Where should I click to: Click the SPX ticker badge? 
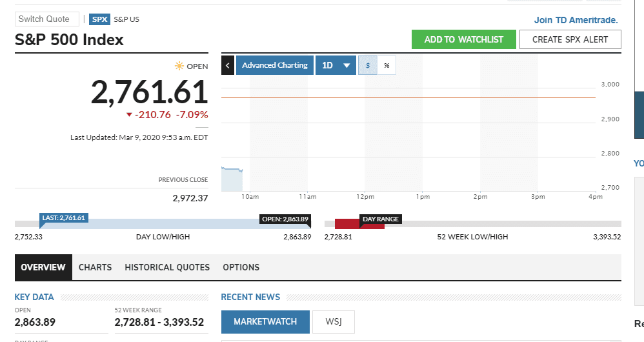coord(99,19)
